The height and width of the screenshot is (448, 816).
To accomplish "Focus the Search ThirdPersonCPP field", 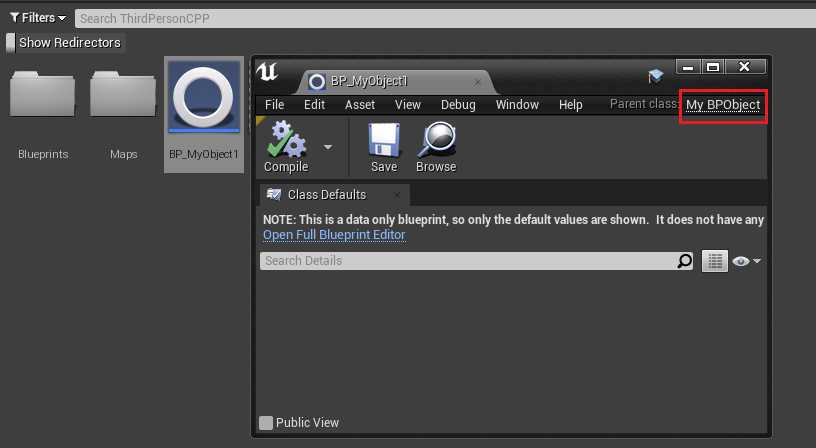I will [445, 19].
